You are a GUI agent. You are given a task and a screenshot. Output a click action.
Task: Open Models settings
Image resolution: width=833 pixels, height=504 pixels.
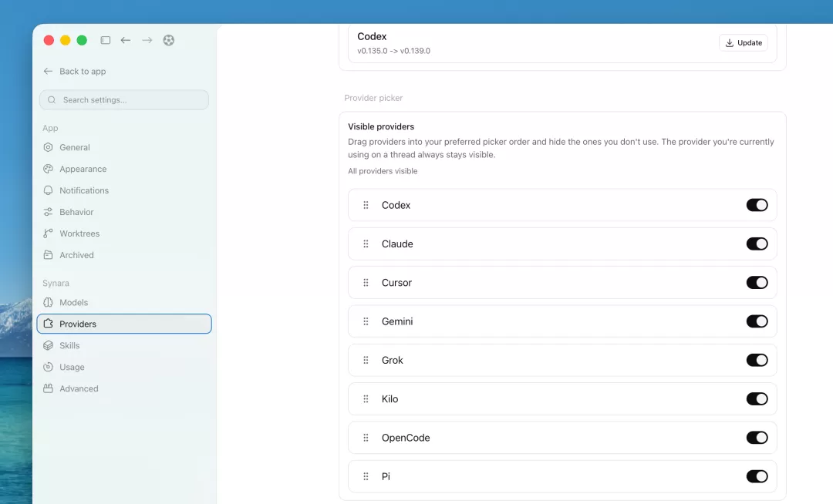124,302
